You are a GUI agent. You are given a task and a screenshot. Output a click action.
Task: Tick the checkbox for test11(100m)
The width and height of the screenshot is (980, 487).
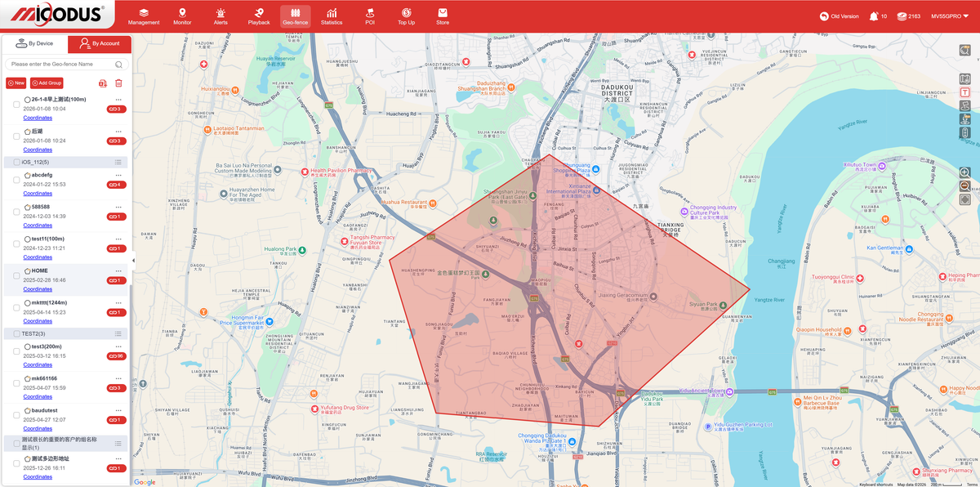coord(16,243)
